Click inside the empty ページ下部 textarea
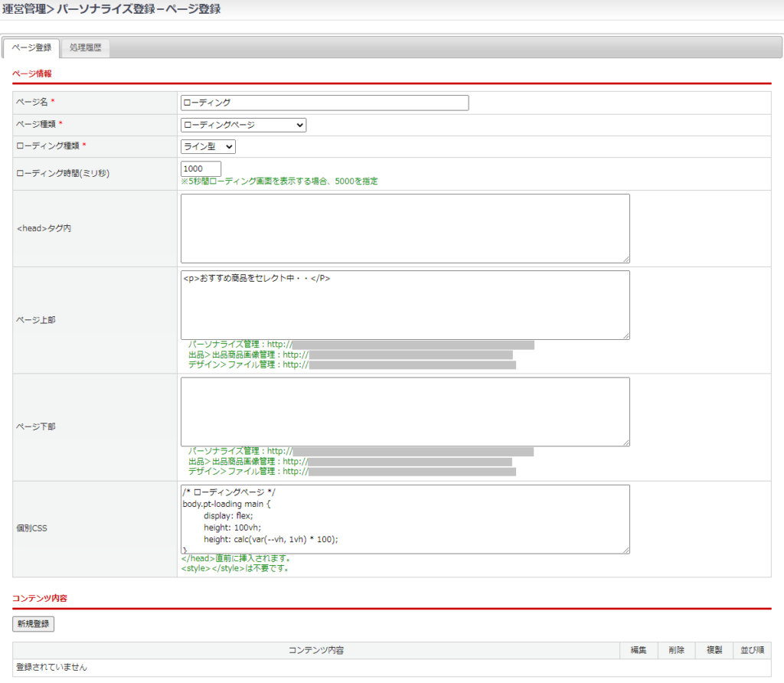The width and height of the screenshot is (784, 683). click(405, 411)
